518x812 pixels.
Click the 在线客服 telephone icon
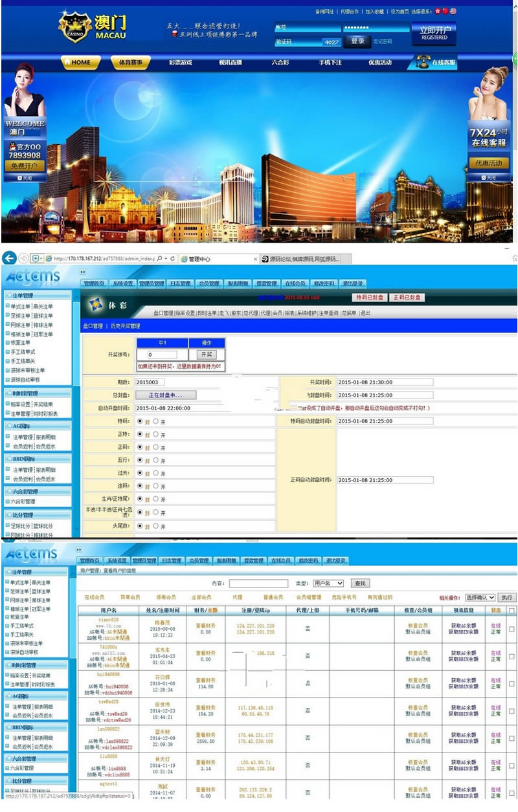tap(424, 62)
